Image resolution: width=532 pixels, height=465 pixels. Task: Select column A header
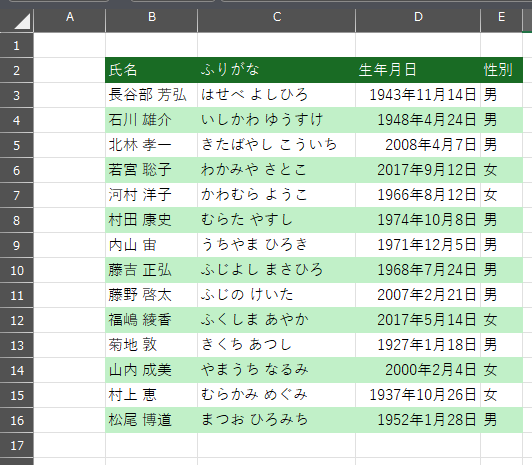coord(70,20)
